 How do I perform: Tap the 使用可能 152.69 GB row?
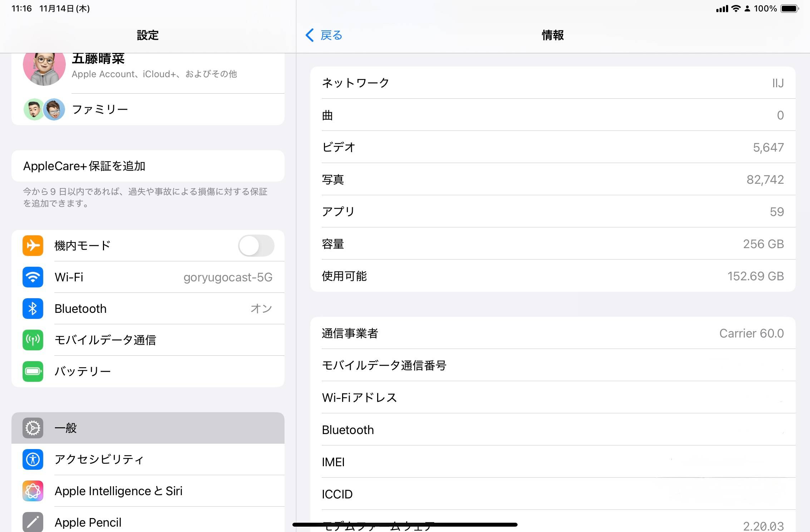(x=553, y=276)
